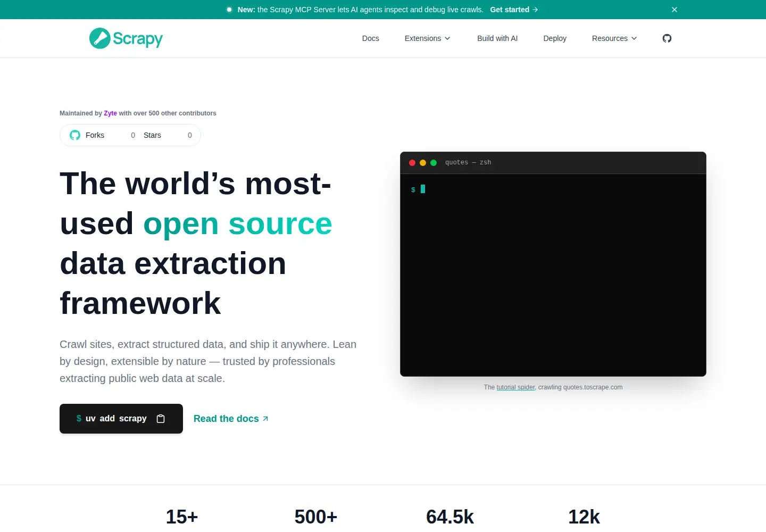Click the GitHub icon beside Forks
The height and width of the screenshot is (532, 766).
click(75, 135)
